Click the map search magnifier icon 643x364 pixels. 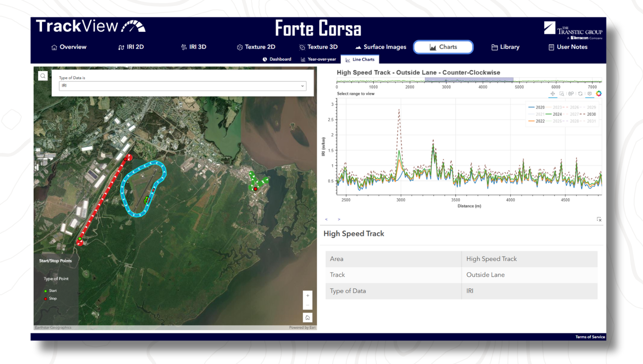point(43,76)
